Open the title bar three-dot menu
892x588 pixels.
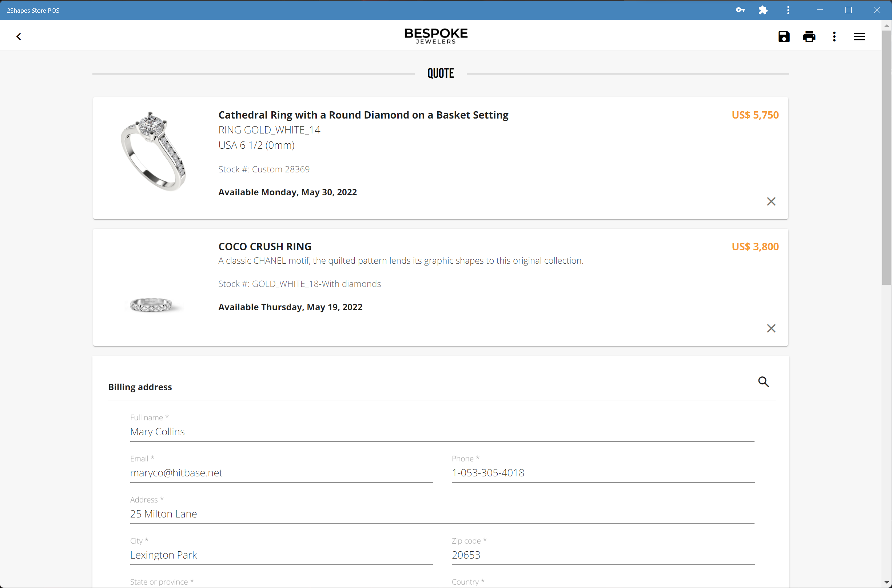pos(788,10)
